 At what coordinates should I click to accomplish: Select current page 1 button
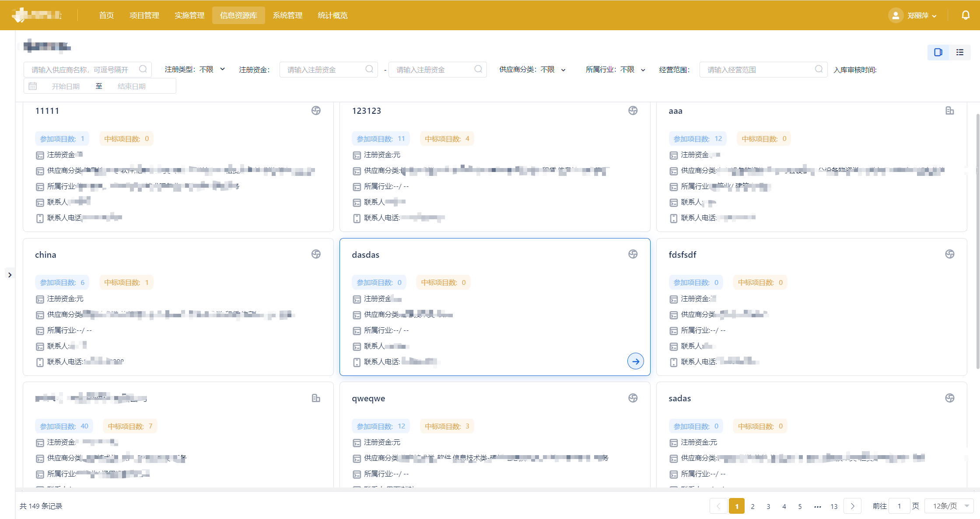pos(737,506)
